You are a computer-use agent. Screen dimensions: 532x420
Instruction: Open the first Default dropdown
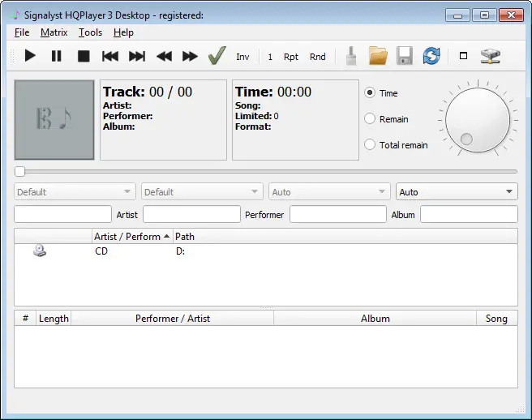[x=75, y=191]
